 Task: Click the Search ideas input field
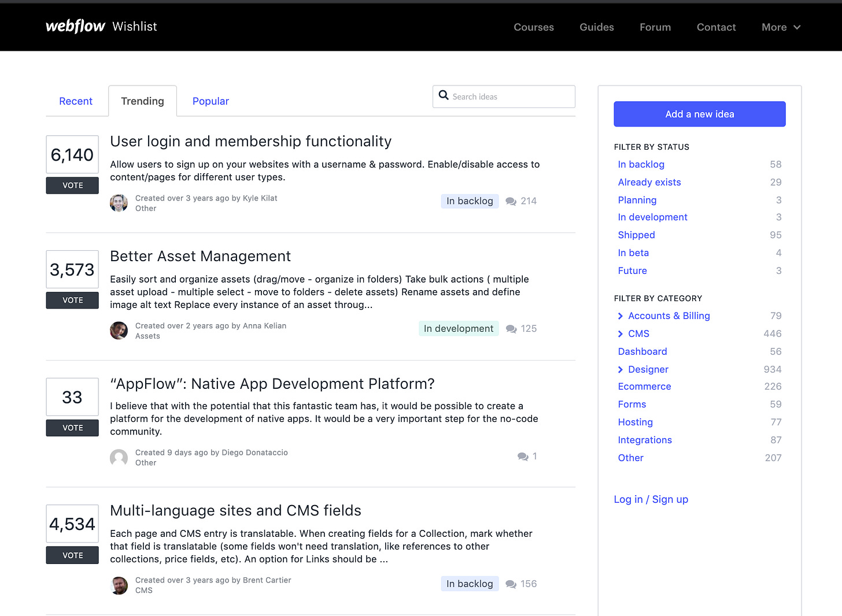point(509,97)
